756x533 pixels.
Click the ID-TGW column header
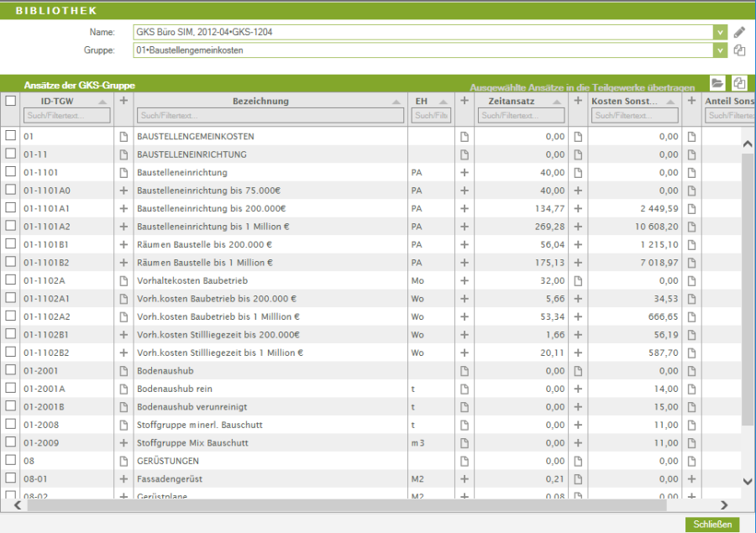tap(57, 101)
